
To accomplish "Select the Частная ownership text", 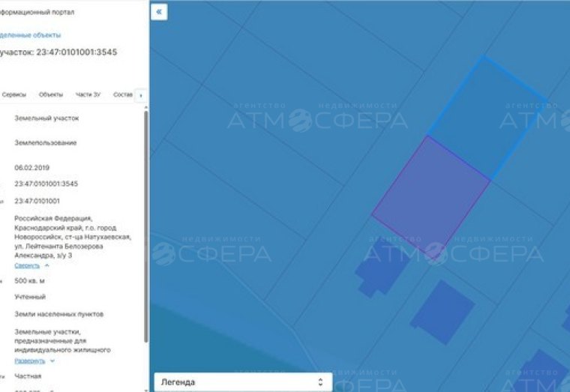I will point(28,376).
